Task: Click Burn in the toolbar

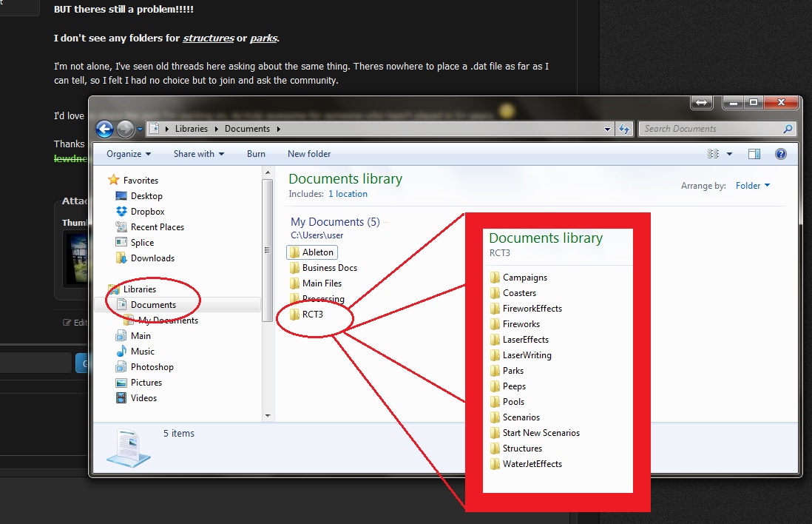Action: (256, 154)
